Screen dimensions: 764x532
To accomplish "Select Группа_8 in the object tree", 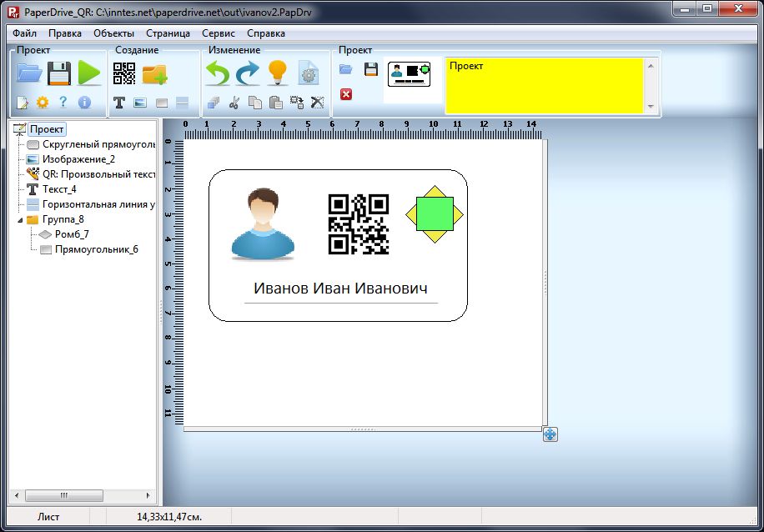I will (x=63, y=219).
